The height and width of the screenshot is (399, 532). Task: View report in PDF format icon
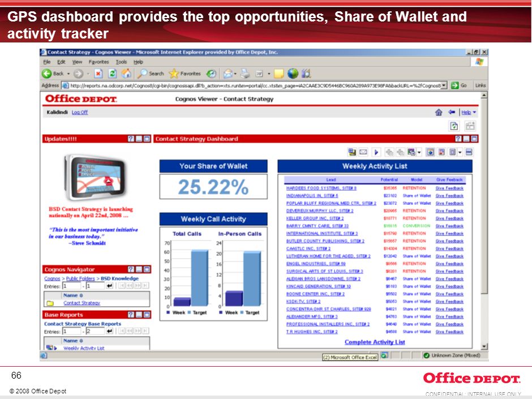441,152
